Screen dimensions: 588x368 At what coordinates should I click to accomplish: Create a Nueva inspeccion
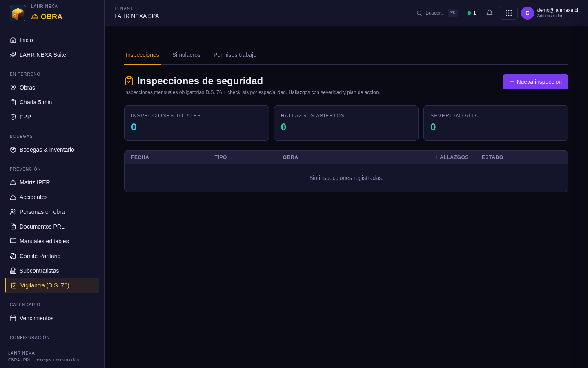535,82
